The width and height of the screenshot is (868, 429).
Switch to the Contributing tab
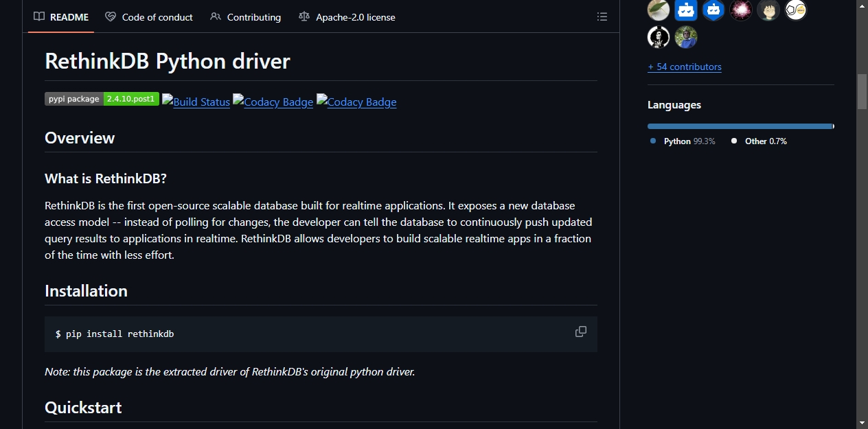246,17
